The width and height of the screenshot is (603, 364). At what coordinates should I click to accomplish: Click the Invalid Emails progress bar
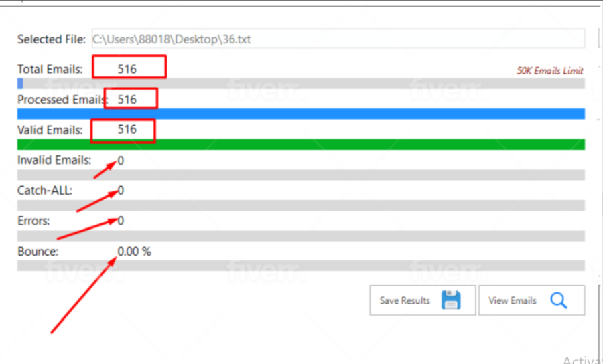click(x=301, y=175)
